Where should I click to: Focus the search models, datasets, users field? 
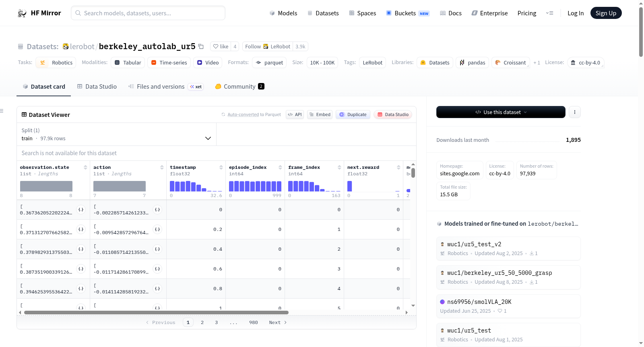tap(148, 13)
